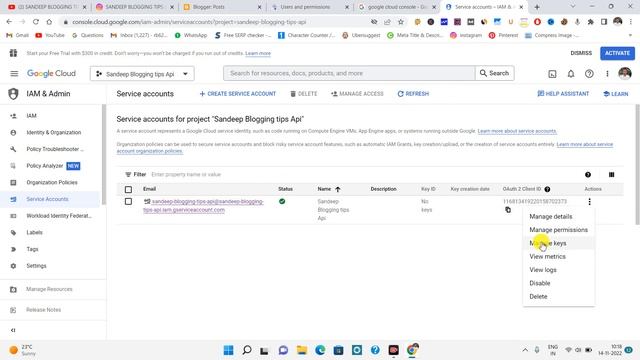Image resolution: width=640 pixels, height=360 pixels.
Task: Open the Google account avatar
Action: pyautogui.click(x=625, y=73)
